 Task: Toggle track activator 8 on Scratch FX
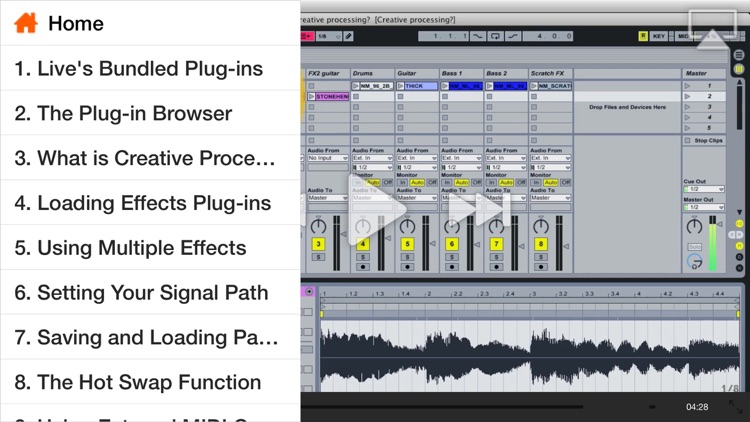[x=540, y=244]
